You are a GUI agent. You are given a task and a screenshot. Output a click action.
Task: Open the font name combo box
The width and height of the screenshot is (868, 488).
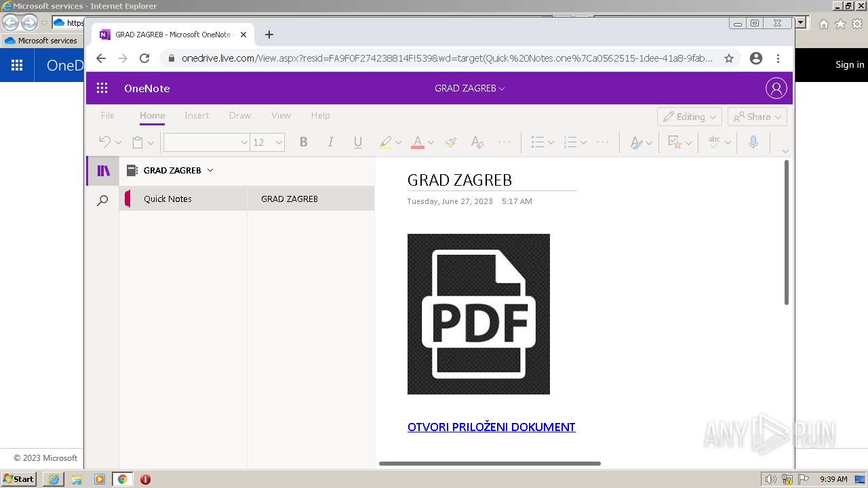[206, 142]
